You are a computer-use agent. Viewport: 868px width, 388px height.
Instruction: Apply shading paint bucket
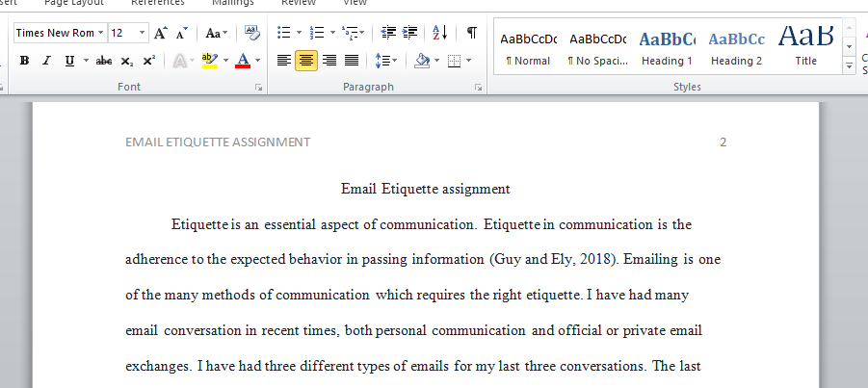coord(422,61)
